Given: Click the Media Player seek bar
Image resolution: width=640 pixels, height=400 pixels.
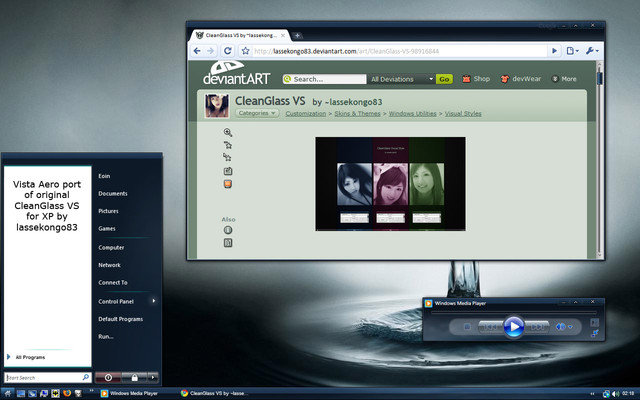Looking at the screenshot, I should (513, 313).
